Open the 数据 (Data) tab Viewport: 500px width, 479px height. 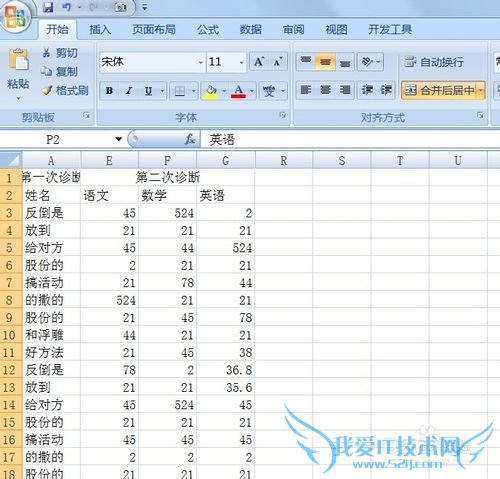click(250, 30)
